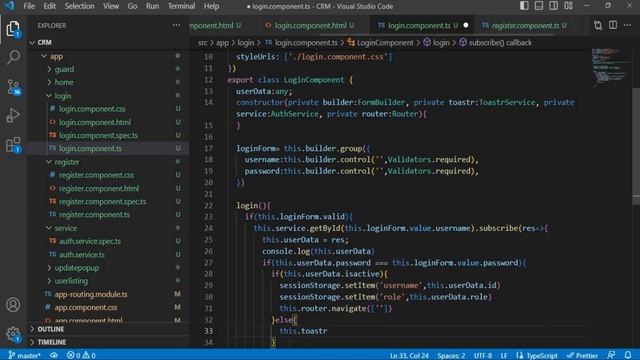Click the Spaces: 2 indentation setting

pyautogui.click(x=451, y=356)
